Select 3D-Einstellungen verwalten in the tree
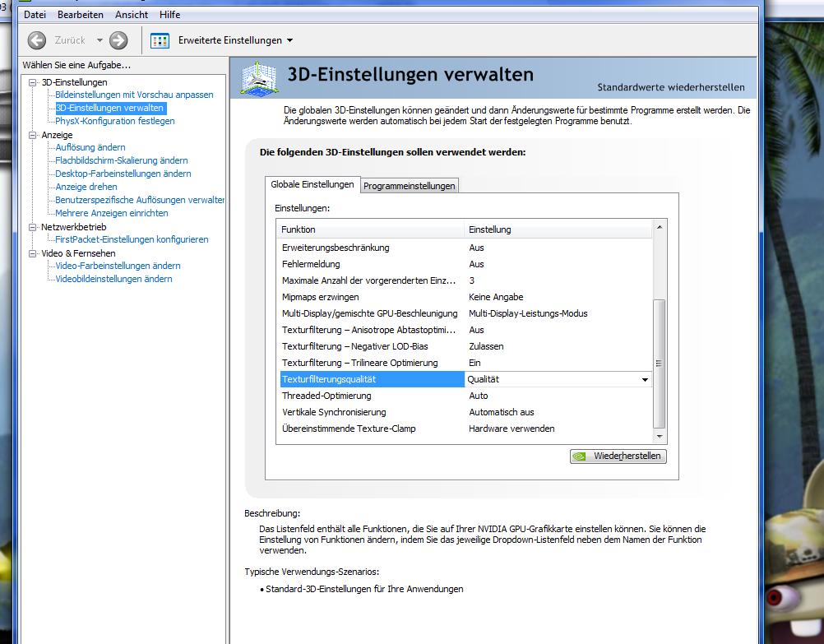The width and height of the screenshot is (824, 644). 110,109
